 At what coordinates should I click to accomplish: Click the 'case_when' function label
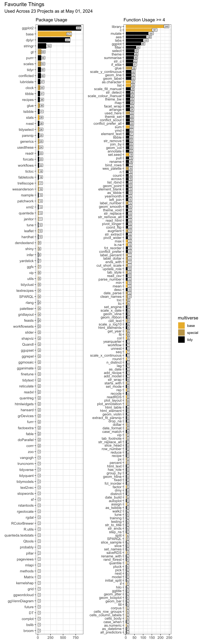pyautogui.click(x=113, y=622)
